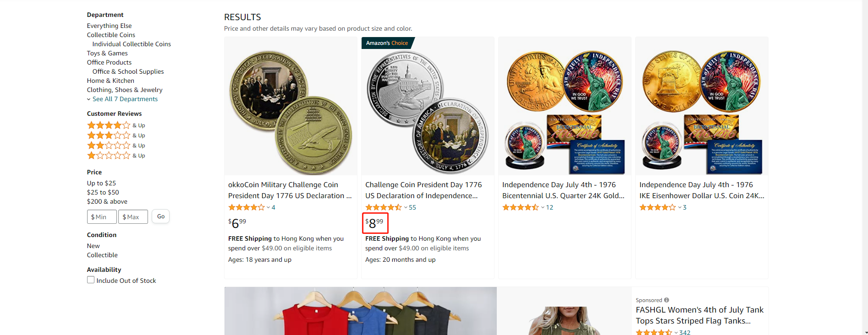Viewport: 868px width, 335px height.
Task: Open star rating of okkoCoin Military coin
Action: [x=247, y=207]
